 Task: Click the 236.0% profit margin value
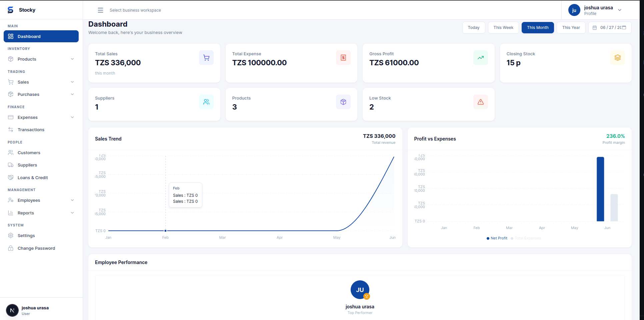coord(615,136)
